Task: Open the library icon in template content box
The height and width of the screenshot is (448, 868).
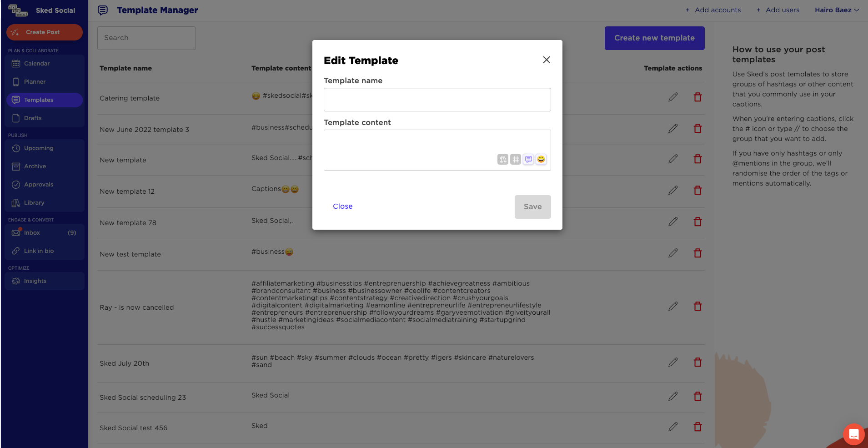Action: (503, 159)
